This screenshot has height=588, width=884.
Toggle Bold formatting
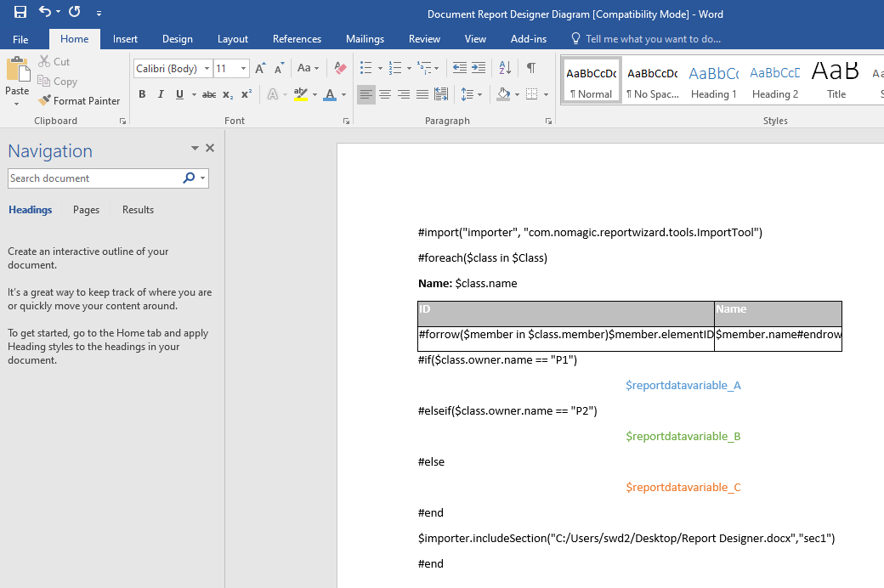pos(142,94)
